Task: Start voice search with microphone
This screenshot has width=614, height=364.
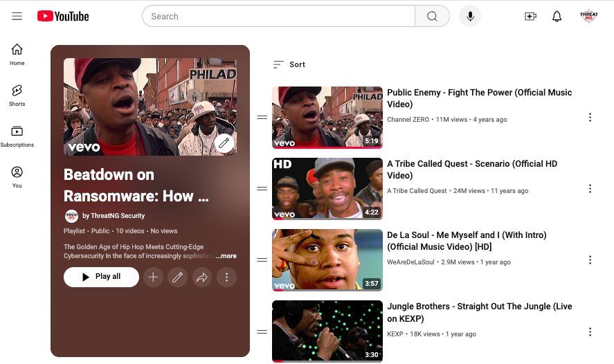Action: coord(470,16)
